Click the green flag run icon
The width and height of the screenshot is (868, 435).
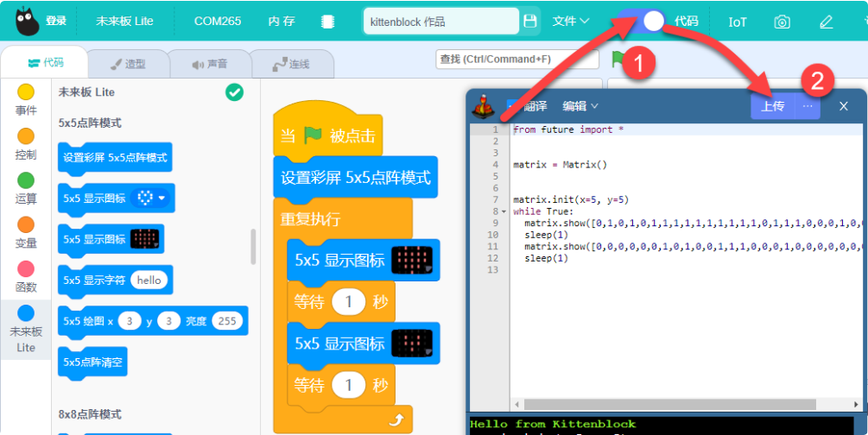pyautogui.click(x=618, y=60)
